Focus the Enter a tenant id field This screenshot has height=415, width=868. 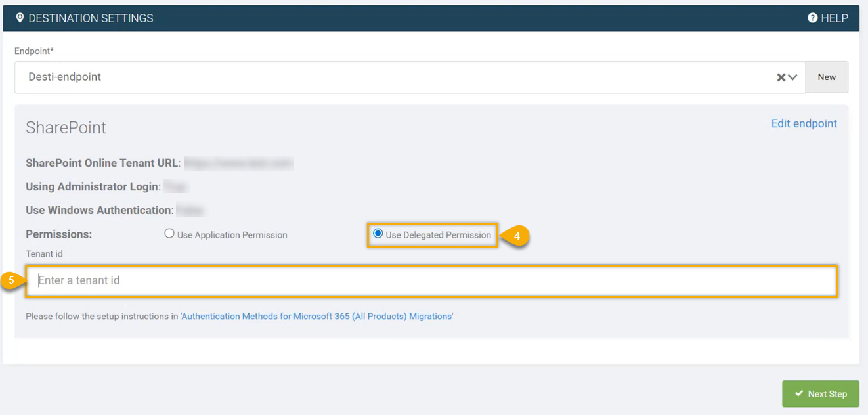point(431,281)
